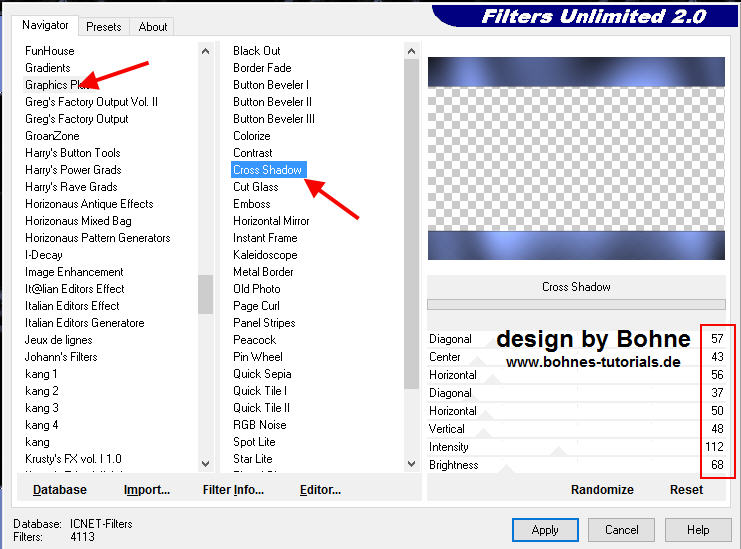
Task: Choose the Cut Glass filter
Action: (256, 187)
